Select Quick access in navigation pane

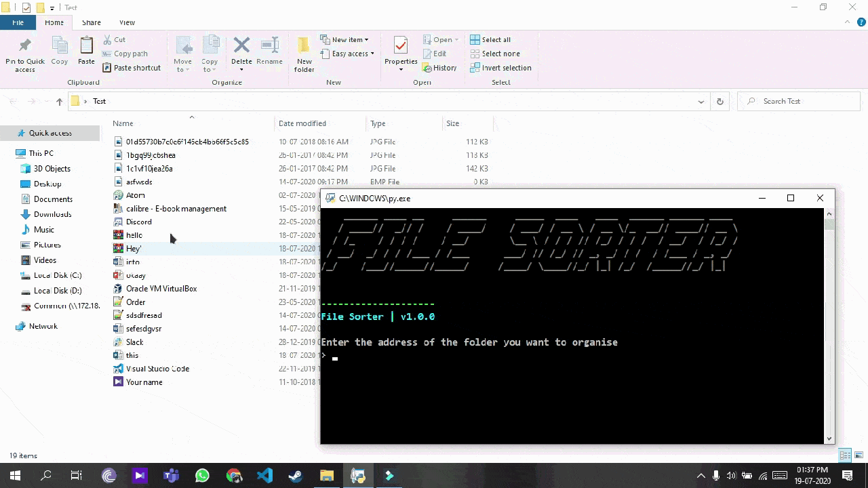pos(50,133)
